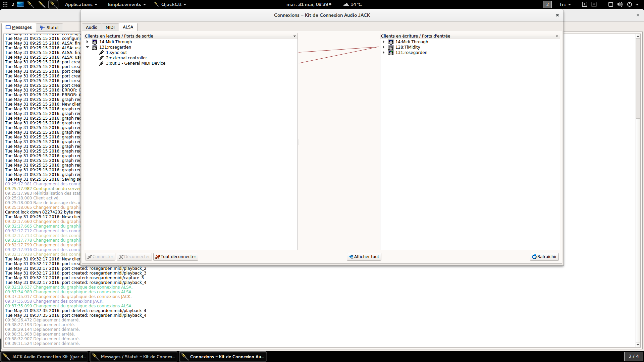
Task: Switch to the MIDI connections tab
Action: tap(110, 27)
